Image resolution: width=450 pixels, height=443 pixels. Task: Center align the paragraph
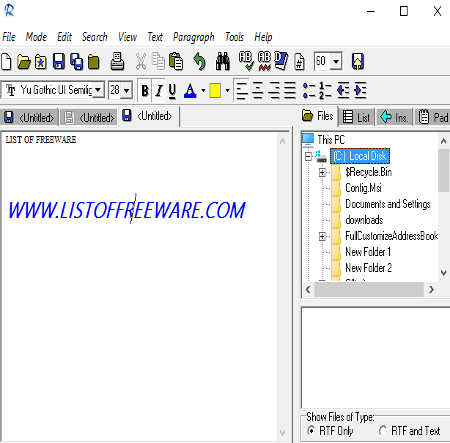[257, 90]
